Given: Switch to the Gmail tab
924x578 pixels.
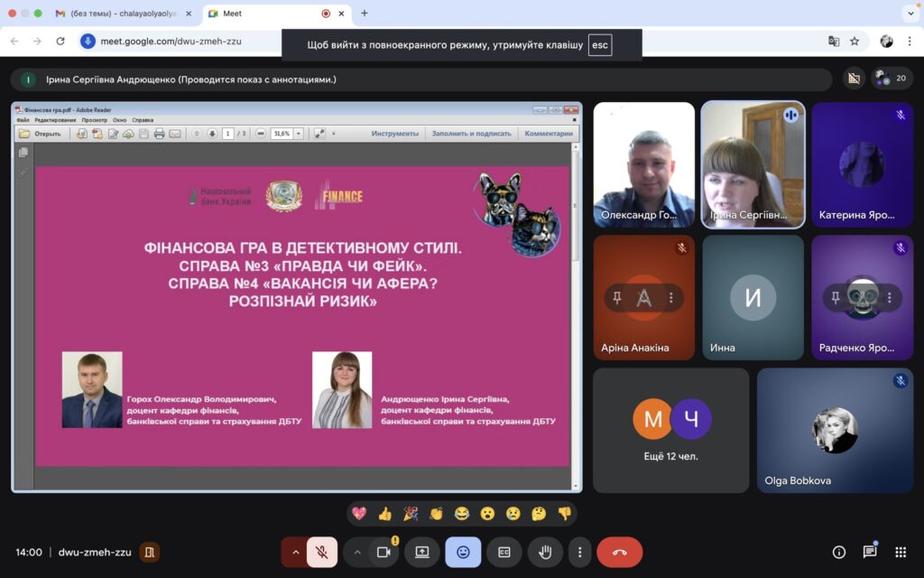Looking at the screenshot, I should point(123,13).
